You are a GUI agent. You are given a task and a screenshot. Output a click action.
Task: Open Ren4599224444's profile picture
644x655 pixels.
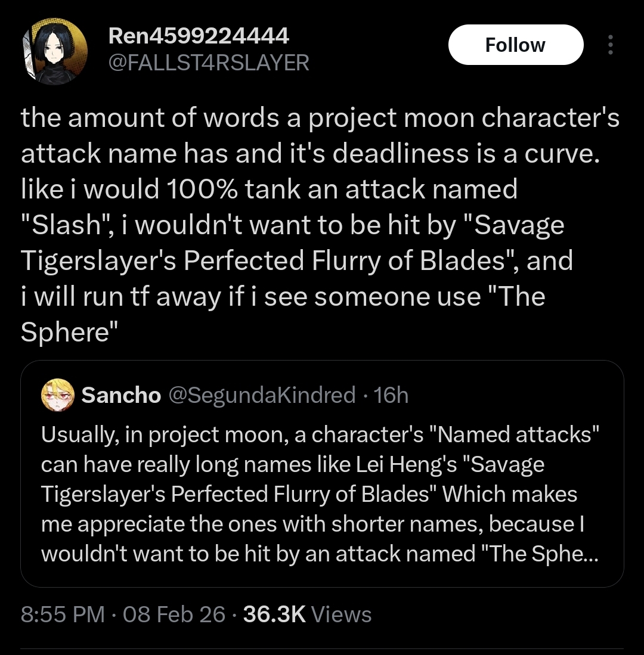pyautogui.click(x=53, y=51)
